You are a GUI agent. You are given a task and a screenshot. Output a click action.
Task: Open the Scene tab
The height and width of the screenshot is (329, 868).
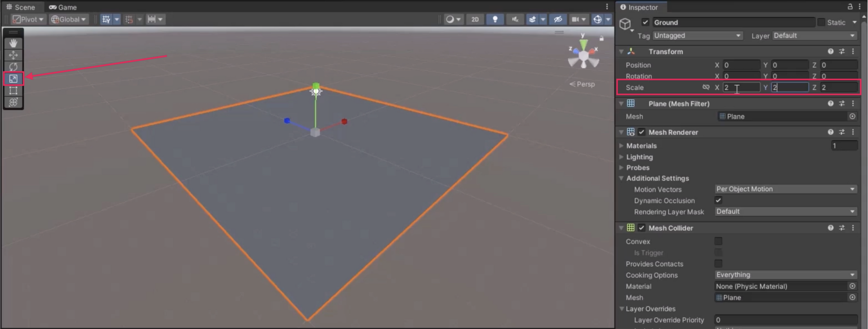[21, 7]
